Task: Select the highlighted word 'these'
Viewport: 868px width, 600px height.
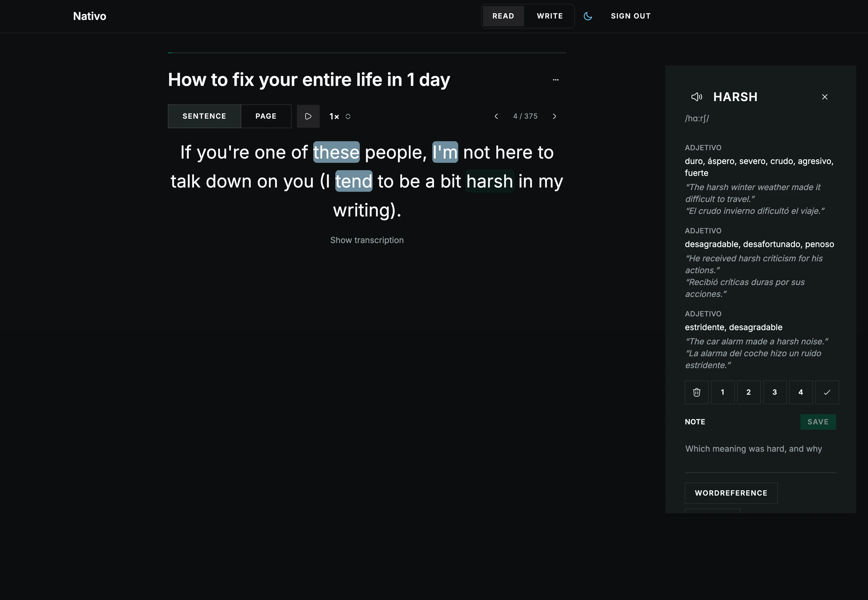Action: [x=337, y=152]
